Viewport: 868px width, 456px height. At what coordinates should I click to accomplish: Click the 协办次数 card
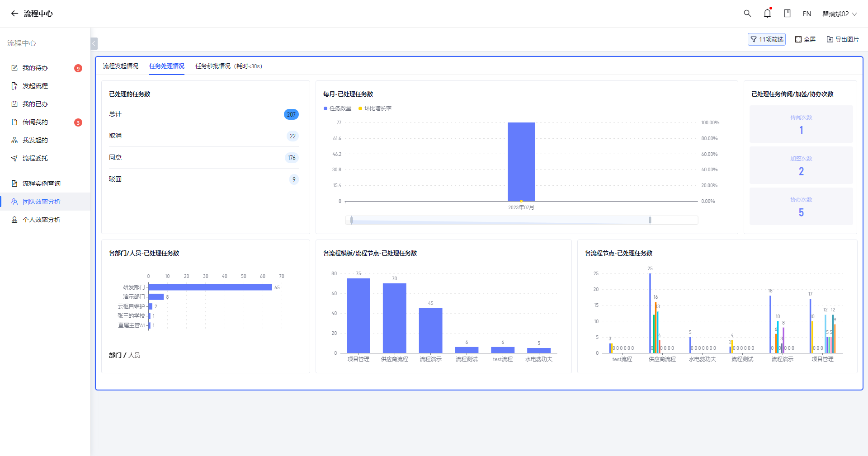(801, 206)
